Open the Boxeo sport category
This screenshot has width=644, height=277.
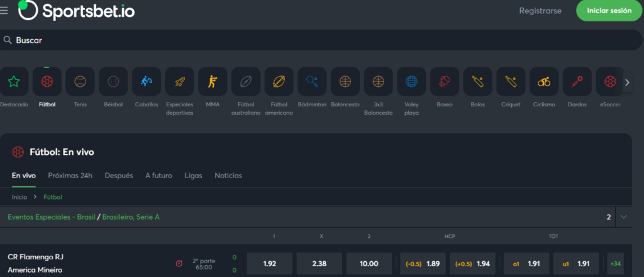point(445,82)
